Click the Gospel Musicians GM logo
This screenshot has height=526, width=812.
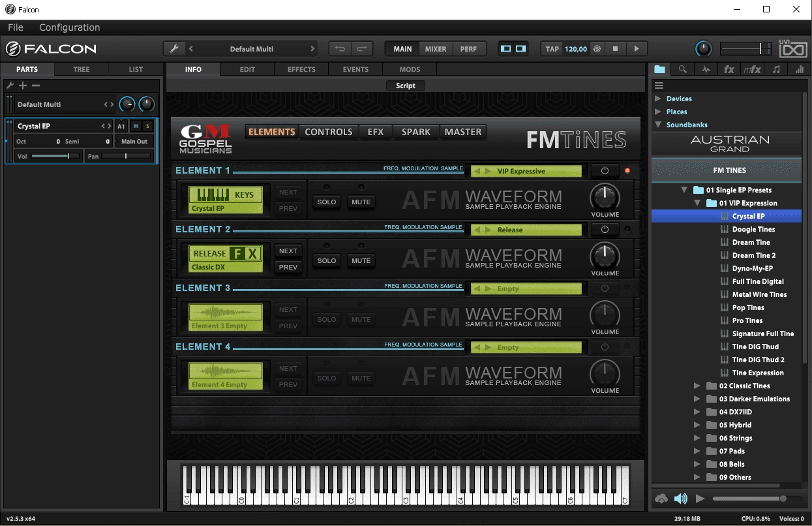pyautogui.click(x=205, y=138)
